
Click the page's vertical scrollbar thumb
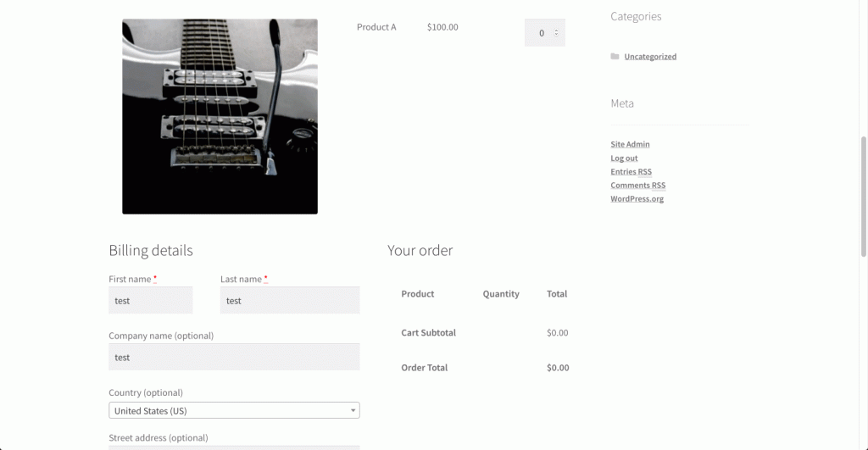863,195
